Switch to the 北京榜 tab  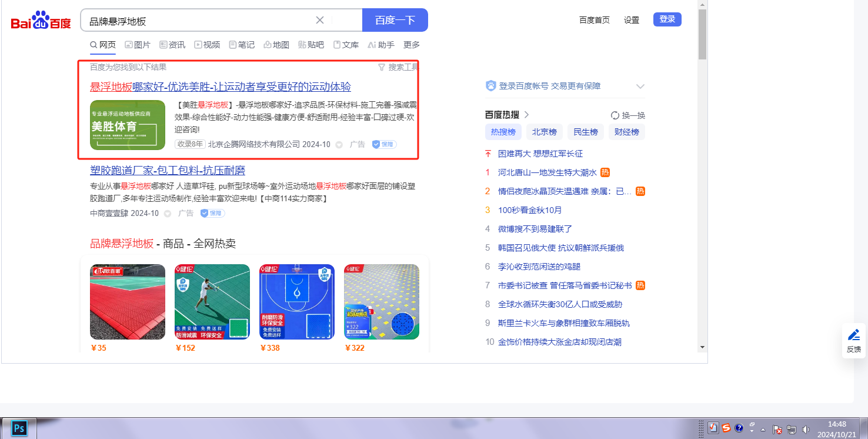click(x=545, y=132)
